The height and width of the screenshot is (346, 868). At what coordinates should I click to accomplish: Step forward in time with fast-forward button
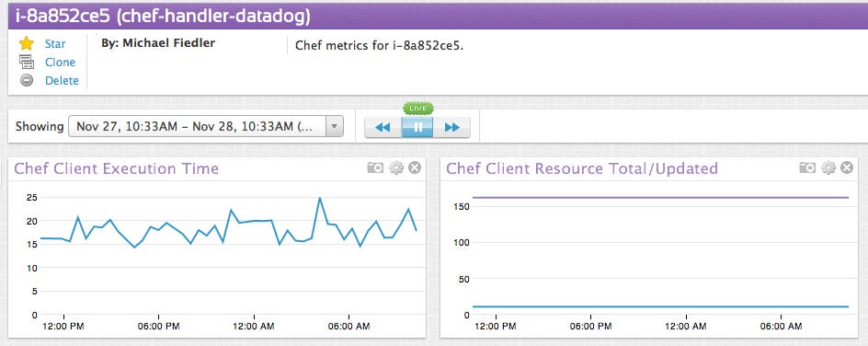[451, 127]
